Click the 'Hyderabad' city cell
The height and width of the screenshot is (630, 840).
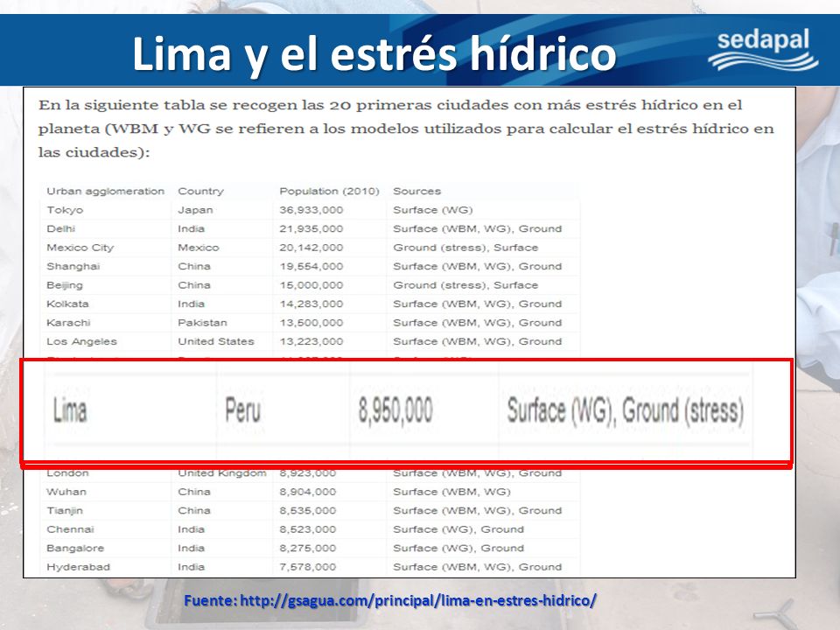[x=78, y=567]
